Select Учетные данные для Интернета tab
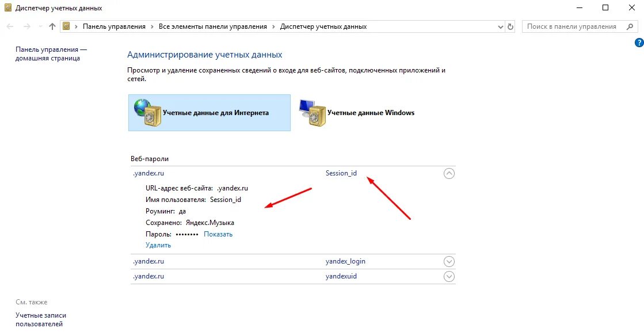 click(209, 113)
